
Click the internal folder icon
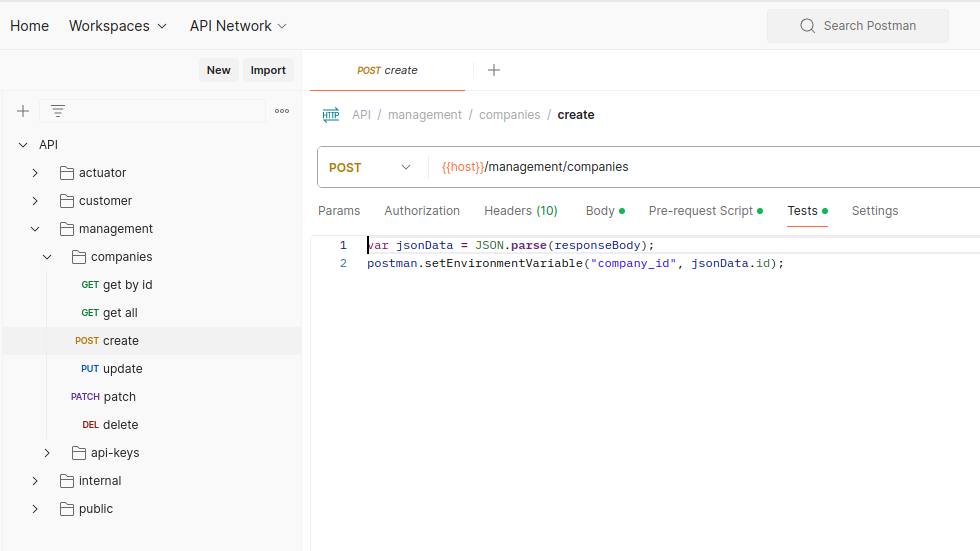[x=67, y=481]
